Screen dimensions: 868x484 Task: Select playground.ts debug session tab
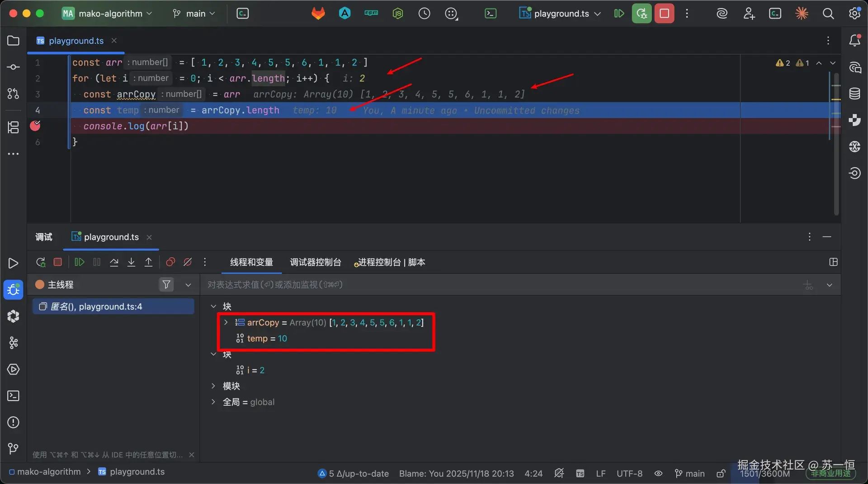point(111,237)
